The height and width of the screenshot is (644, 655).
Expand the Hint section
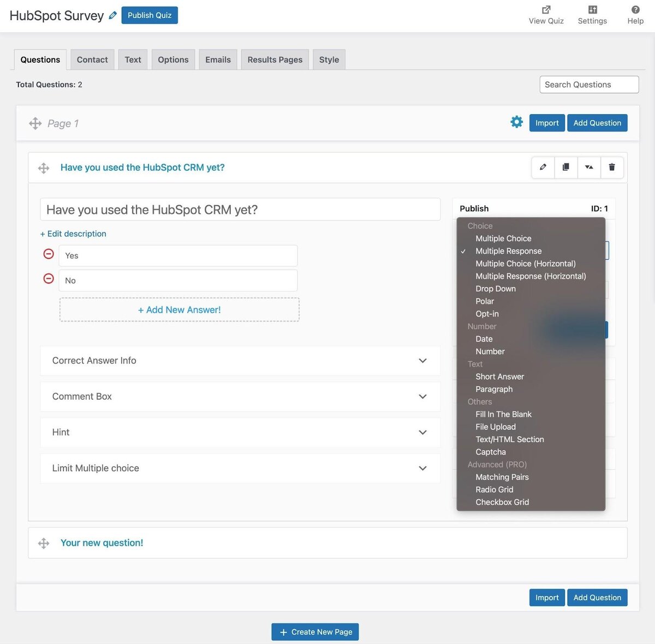click(x=240, y=432)
